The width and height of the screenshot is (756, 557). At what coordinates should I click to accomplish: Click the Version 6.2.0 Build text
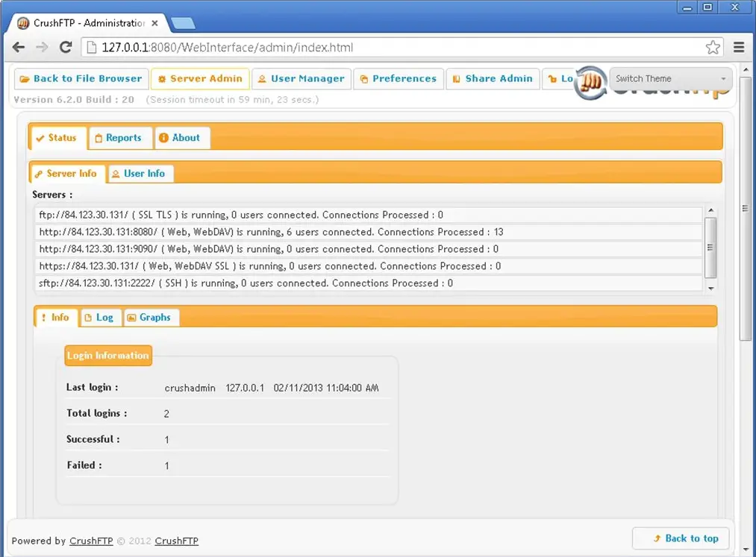(74, 100)
